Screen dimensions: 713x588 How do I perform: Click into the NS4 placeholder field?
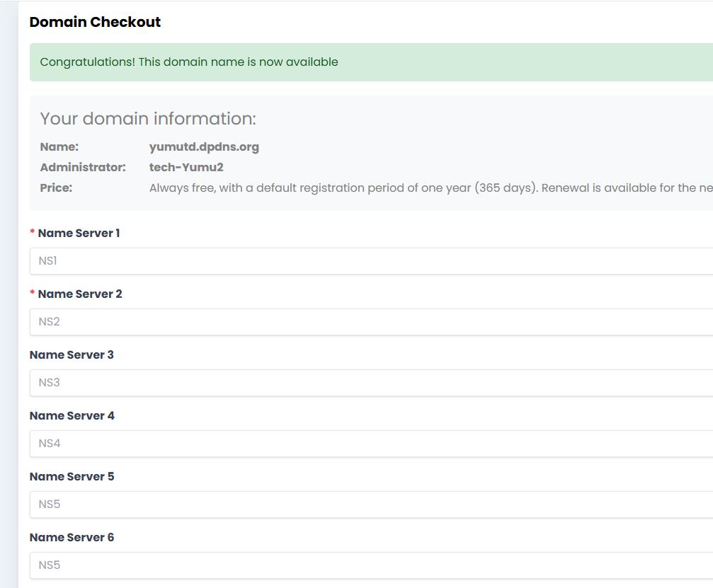[371, 444]
